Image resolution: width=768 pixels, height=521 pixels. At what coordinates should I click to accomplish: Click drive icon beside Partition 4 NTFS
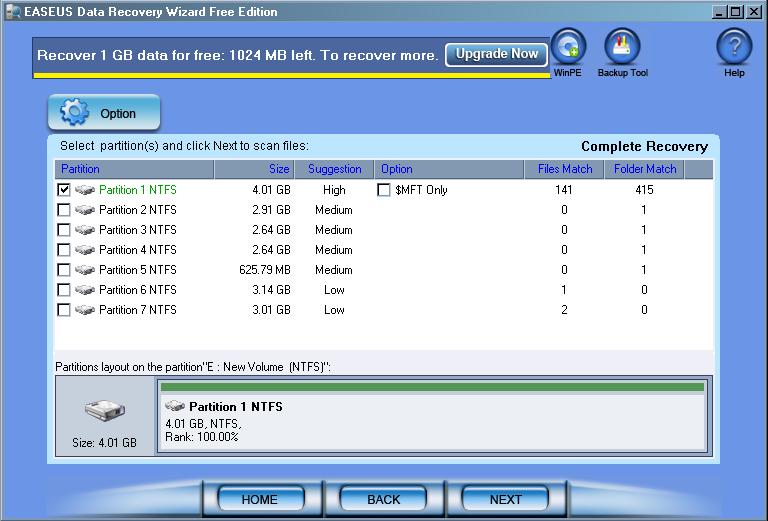[x=85, y=250]
